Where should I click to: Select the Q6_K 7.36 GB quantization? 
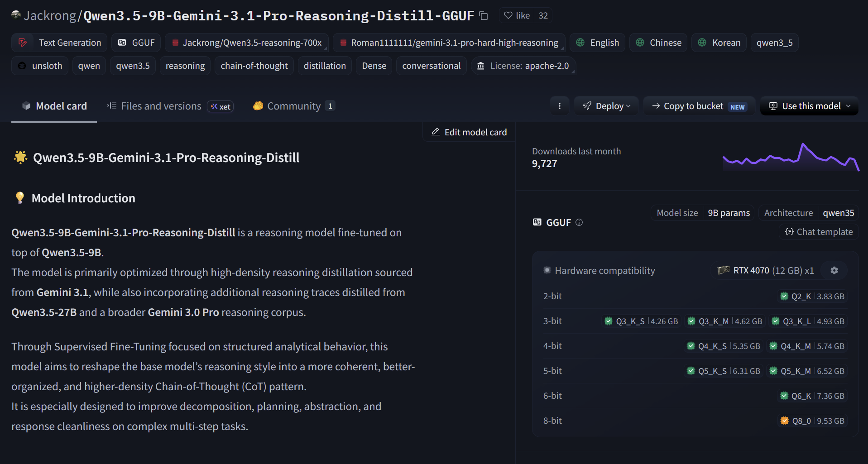(x=812, y=396)
